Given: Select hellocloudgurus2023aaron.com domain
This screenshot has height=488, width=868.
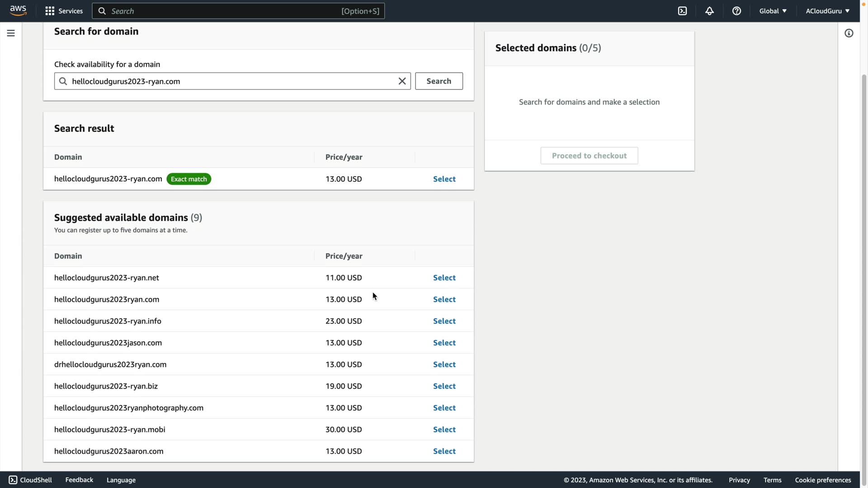Looking at the screenshot, I should (x=444, y=451).
